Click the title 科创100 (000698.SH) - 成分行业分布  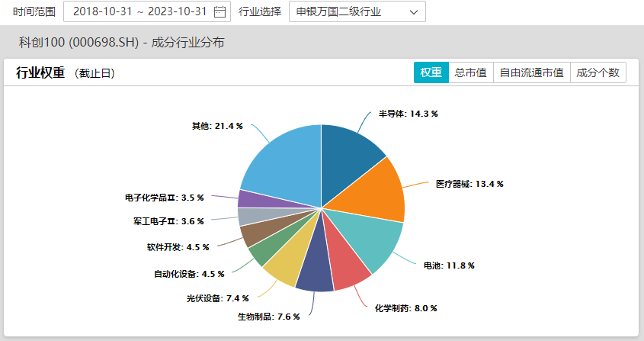[122, 43]
